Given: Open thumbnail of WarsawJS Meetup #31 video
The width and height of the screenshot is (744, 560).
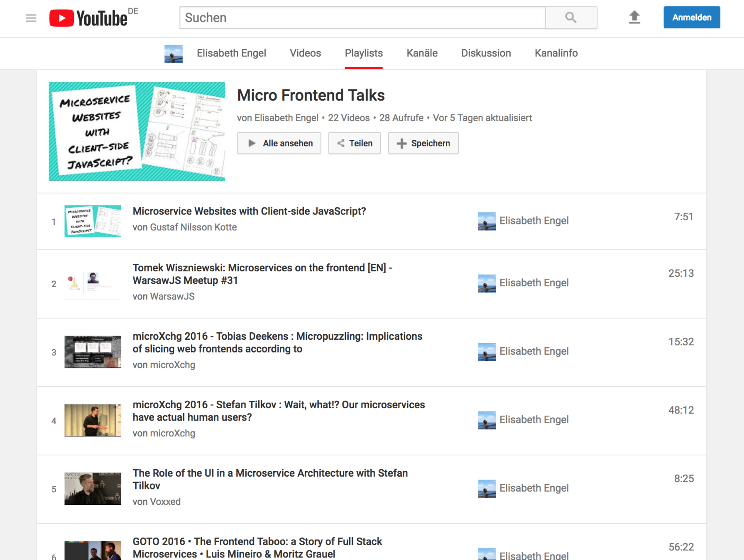Looking at the screenshot, I should pyautogui.click(x=93, y=283).
